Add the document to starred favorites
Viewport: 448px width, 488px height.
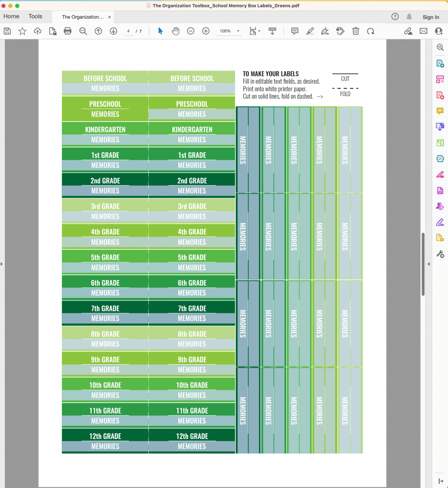tap(22, 31)
